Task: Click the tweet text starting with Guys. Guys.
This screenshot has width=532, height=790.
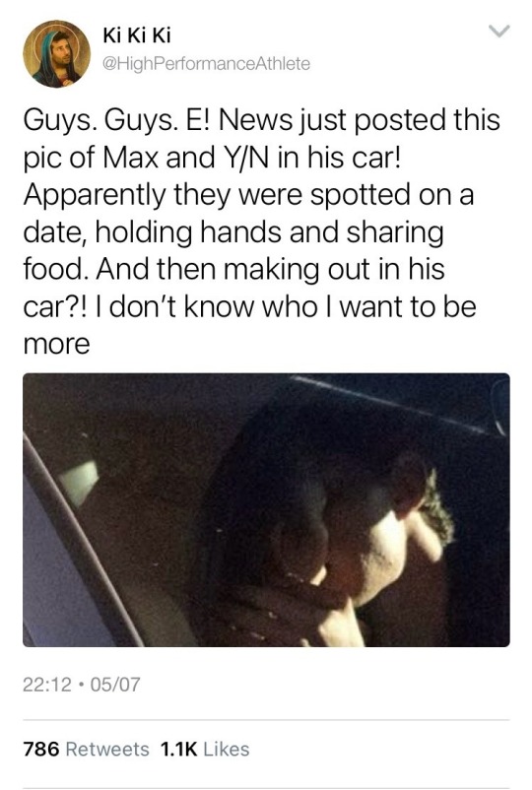Action: click(x=262, y=231)
